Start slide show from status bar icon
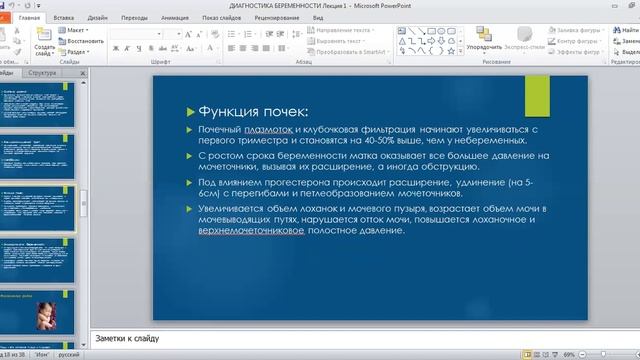 (555, 355)
